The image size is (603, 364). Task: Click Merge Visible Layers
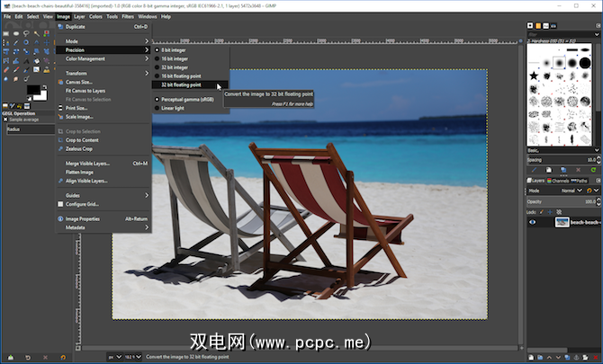point(86,164)
